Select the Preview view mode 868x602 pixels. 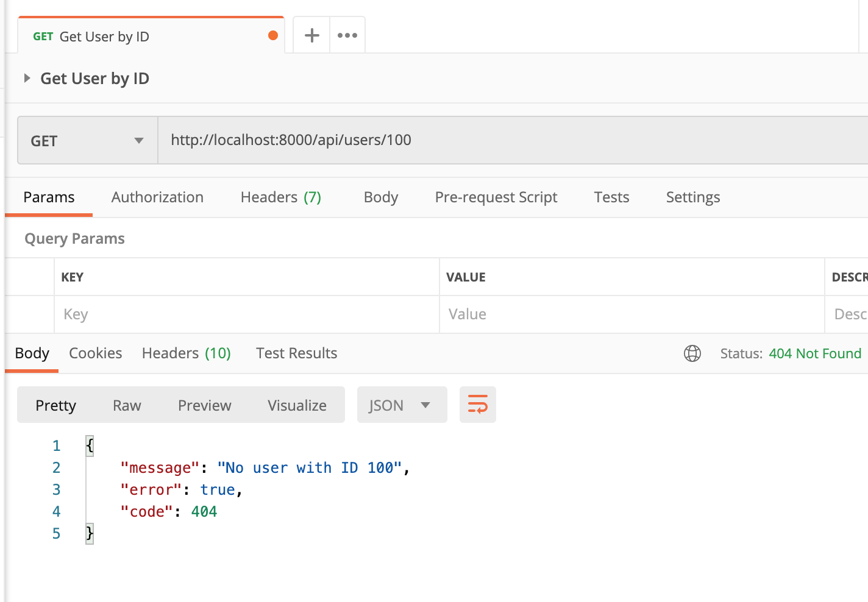click(205, 405)
